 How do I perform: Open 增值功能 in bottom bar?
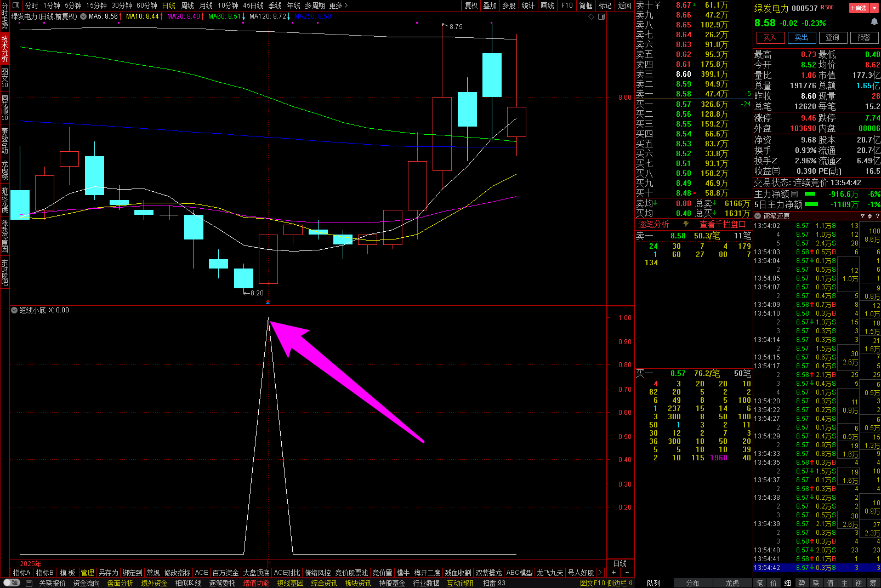(256, 583)
